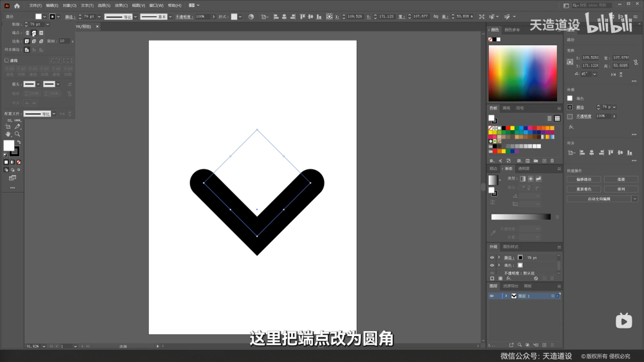Viewport: 644px width, 362px height.
Task: Click the 重新着色 quick action button
Action: (583, 189)
